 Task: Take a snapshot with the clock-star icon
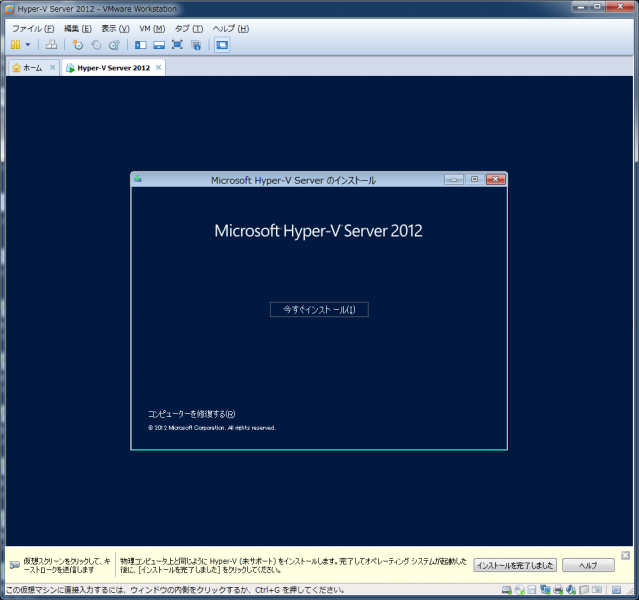(x=77, y=45)
